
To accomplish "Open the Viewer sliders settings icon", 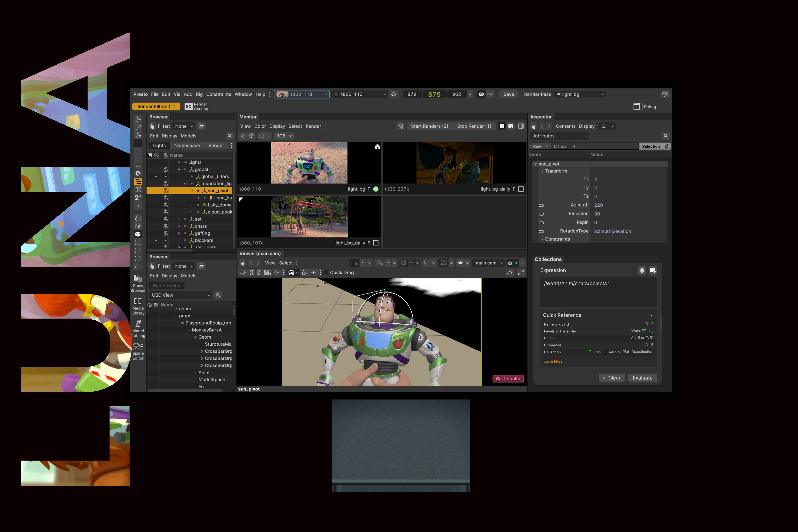I will point(510,272).
